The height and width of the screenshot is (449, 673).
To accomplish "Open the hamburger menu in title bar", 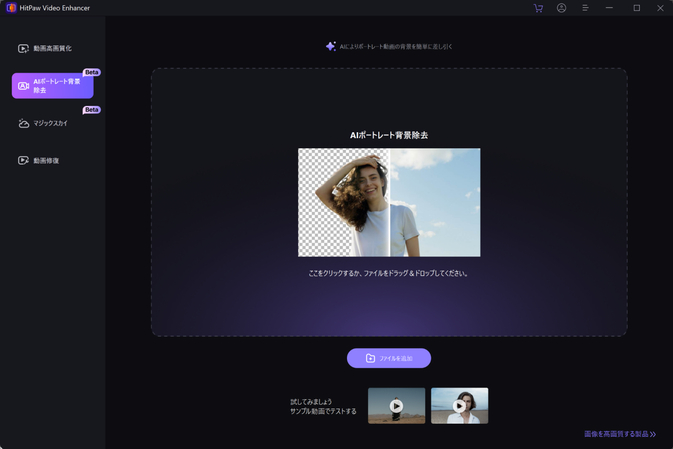I will coord(585,8).
